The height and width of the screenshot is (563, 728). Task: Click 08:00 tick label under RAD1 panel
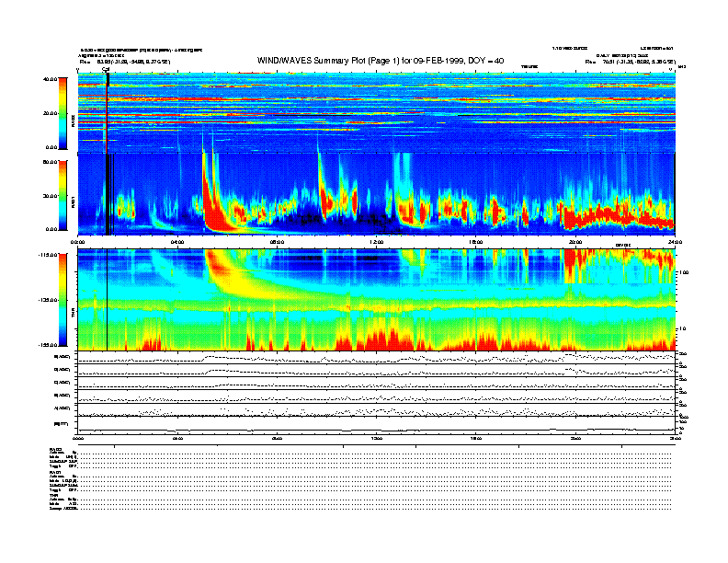click(x=277, y=242)
